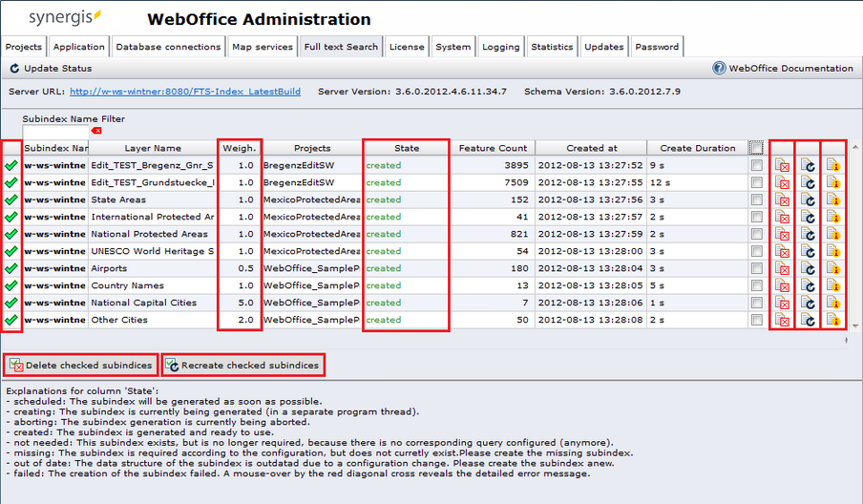Show info for International Protected Areas subindex
Viewport: 863px width, 504px height.
(x=833, y=218)
